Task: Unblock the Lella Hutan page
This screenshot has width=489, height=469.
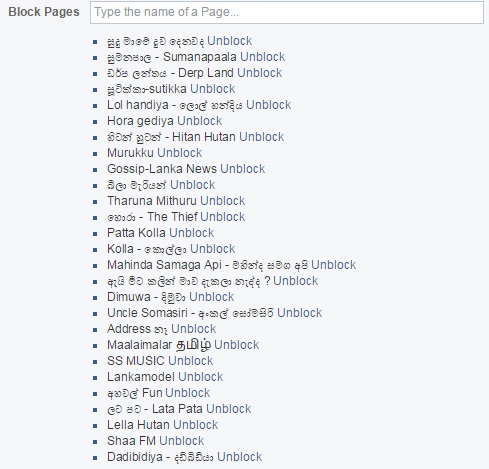Action: 196,425
